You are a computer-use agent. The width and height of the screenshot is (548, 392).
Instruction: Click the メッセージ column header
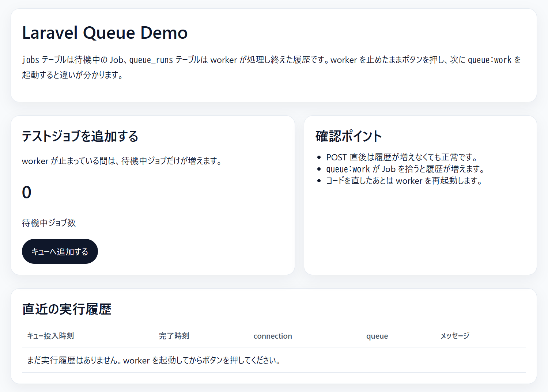coord(455,336)
